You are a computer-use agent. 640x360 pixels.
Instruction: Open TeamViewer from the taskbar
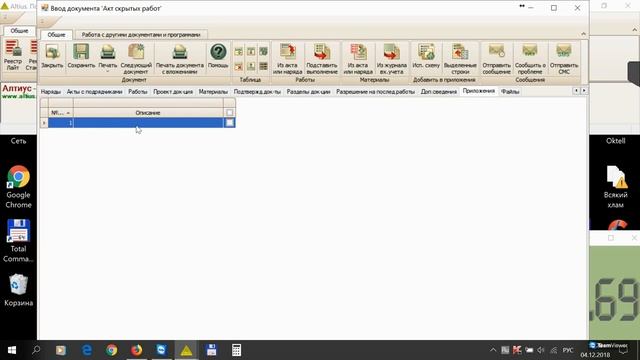pos(162,350)
